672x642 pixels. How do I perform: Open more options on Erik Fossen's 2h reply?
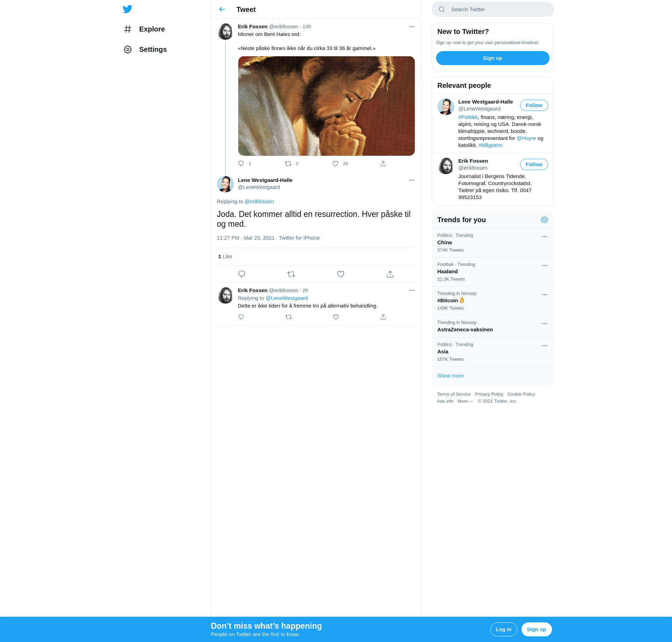click(412, 290)
